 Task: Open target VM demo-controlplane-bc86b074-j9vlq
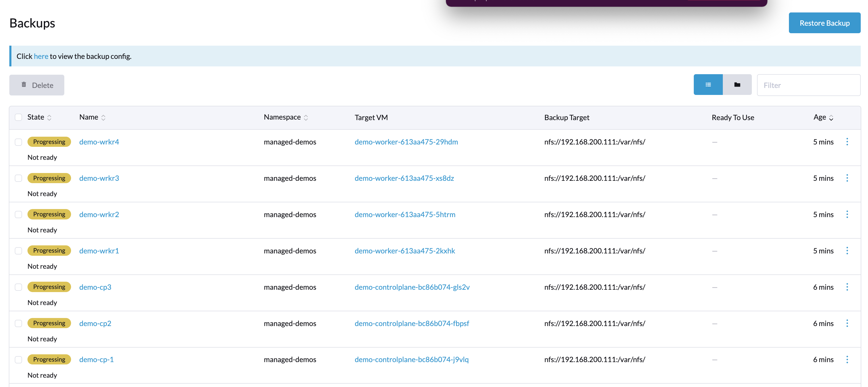pyautogui.click(x=411, y=360)
